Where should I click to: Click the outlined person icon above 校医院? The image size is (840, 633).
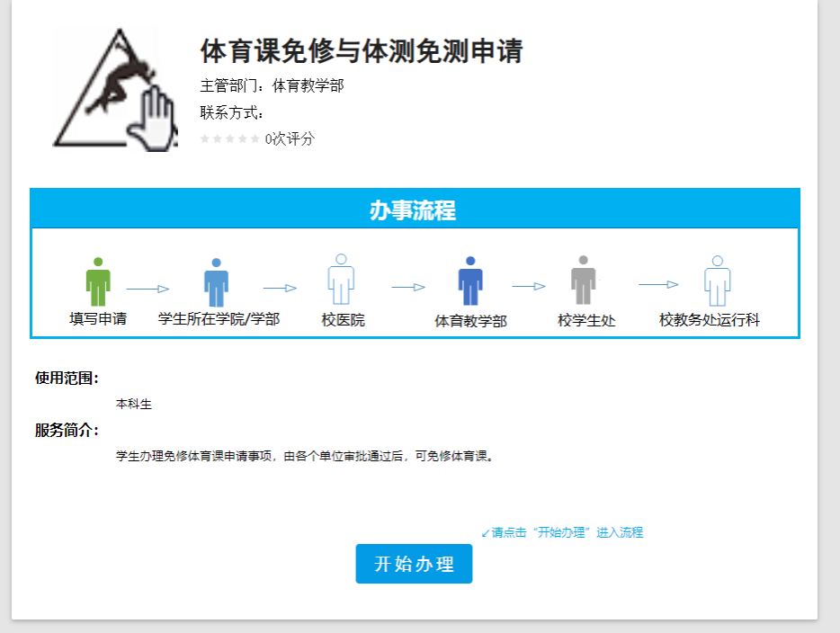pos(341,281)
